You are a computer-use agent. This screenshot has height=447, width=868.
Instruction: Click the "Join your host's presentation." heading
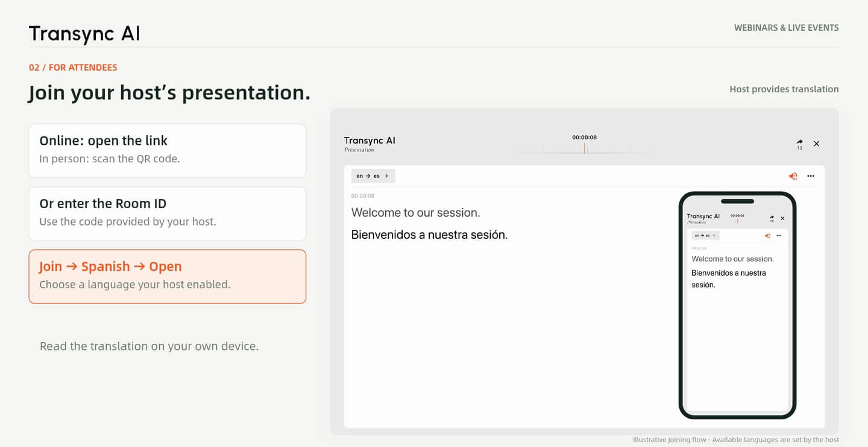click(x=169, y=93)
